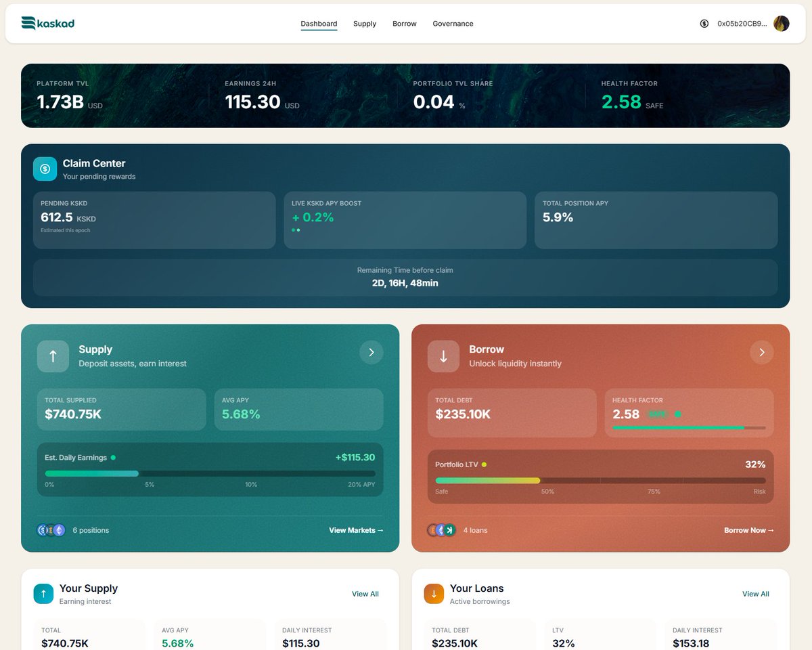Click the Live KSKD APY Boost card
This screenshot has width=812, height=650.
click(405, 220)
